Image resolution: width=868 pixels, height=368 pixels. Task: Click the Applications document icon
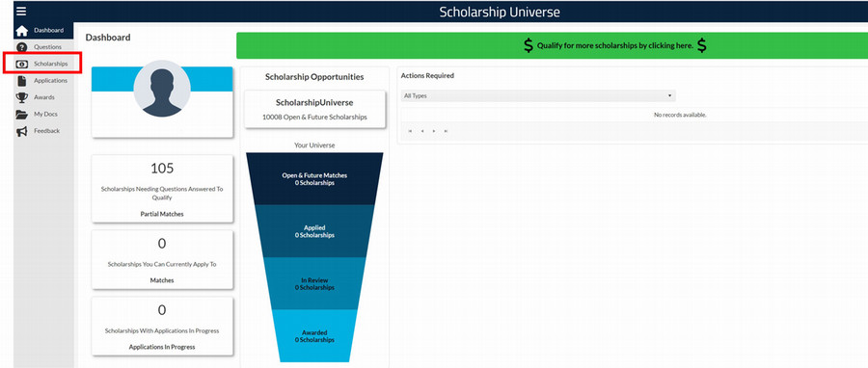click(x=21, y=81)
